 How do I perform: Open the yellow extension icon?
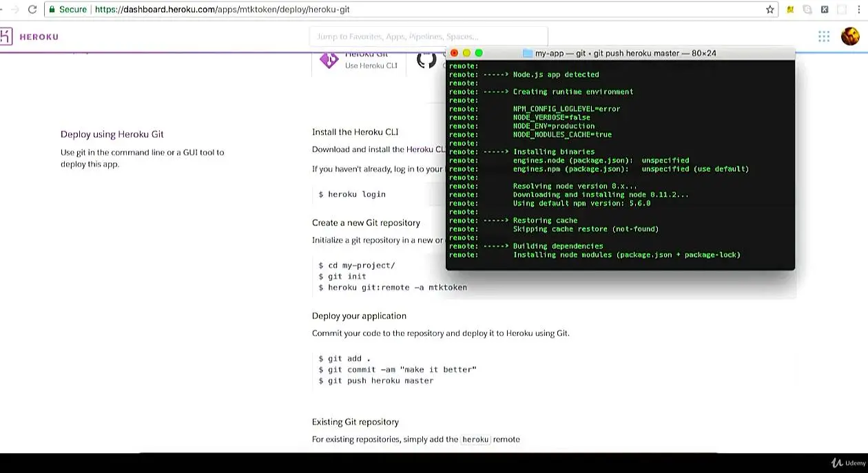coord(790,10)
